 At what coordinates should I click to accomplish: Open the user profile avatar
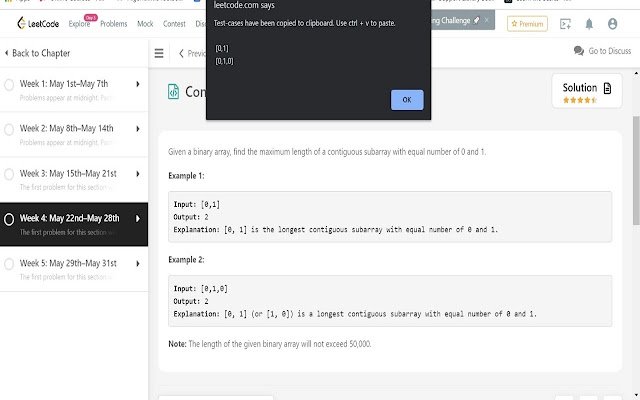tap(612, 24)
